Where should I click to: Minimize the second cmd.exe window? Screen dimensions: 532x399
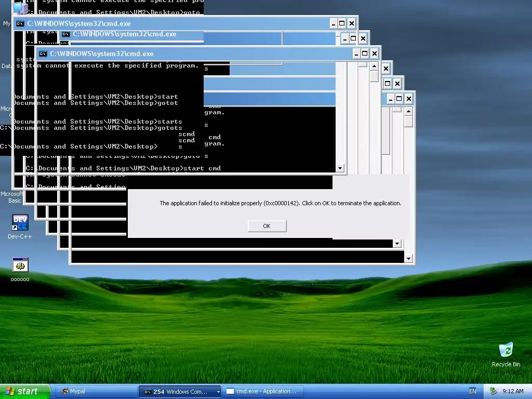click(345, 38)
